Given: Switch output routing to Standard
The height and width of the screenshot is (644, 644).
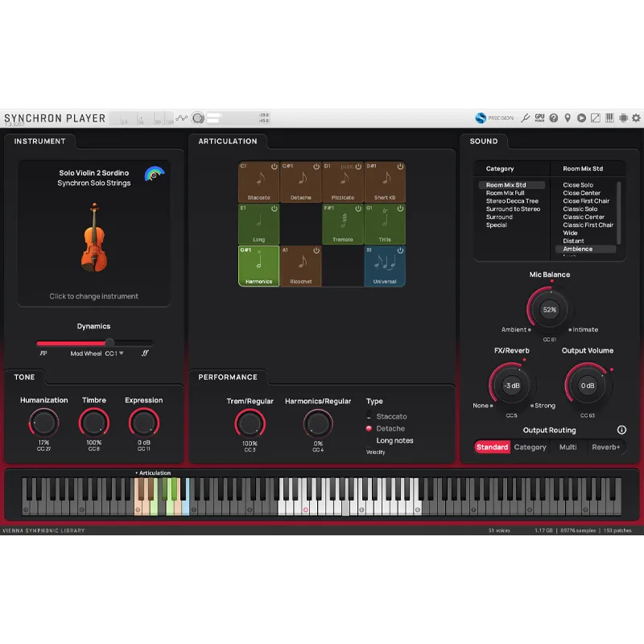Looking at the screenshot, I should pyautogui.click(x=492, y=447).
